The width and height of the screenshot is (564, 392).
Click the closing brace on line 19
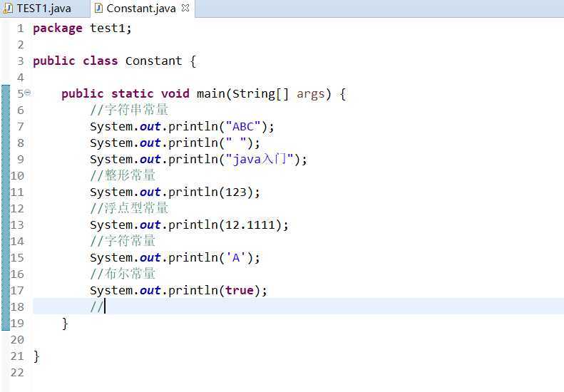pos(65,324)
